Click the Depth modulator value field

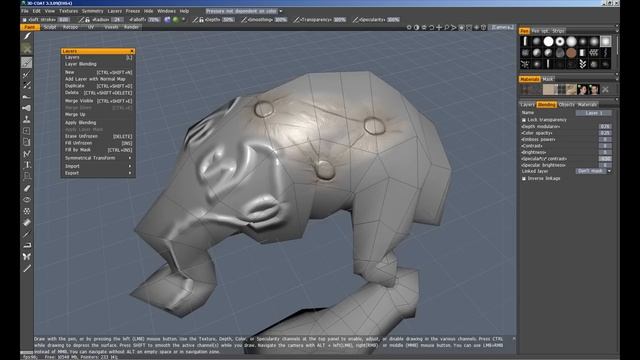point(605,127)
